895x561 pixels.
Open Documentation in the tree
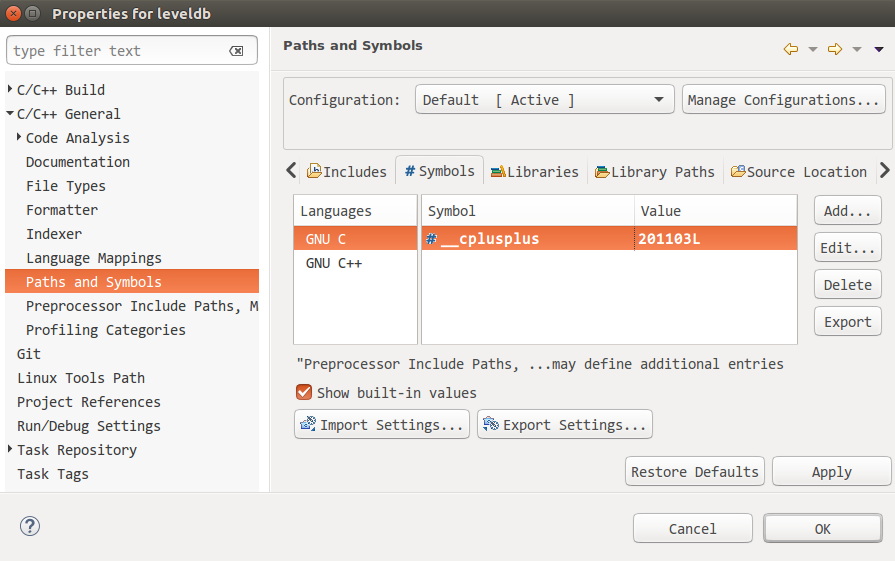(78, 162)
